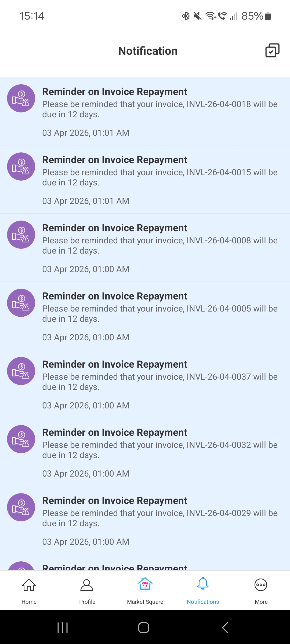Tap purple icon of INVL-26-04-0018 reminder

coord(21,98)
